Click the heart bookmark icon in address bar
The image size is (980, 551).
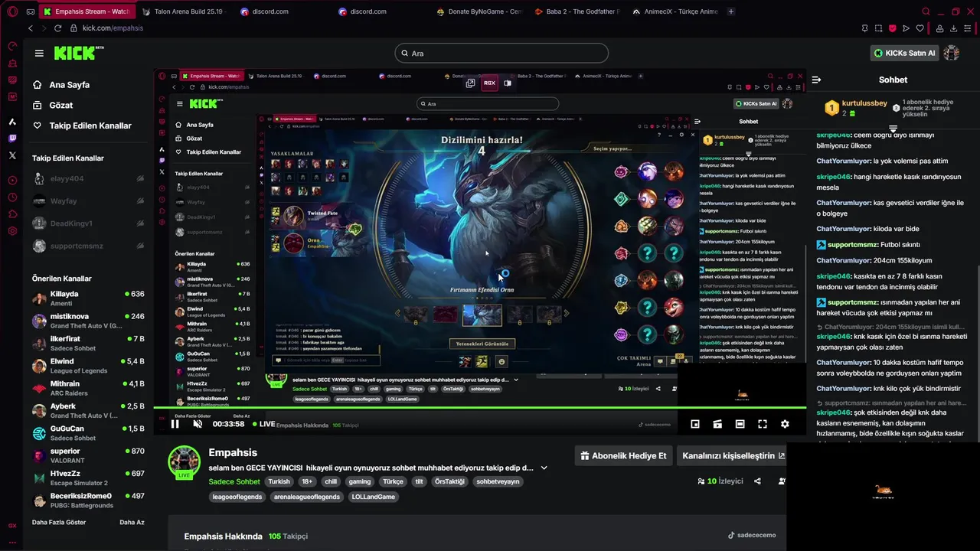(x=920, y=28)
